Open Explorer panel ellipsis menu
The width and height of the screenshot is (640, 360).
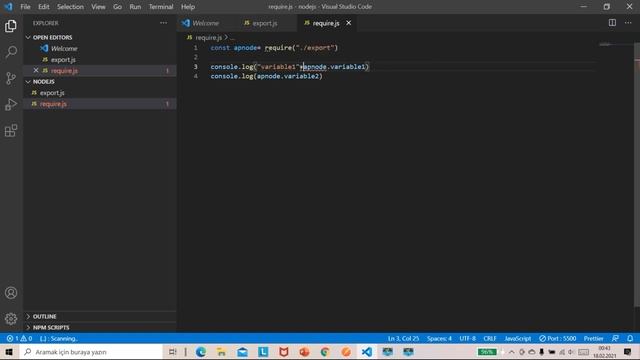point(164,23)
